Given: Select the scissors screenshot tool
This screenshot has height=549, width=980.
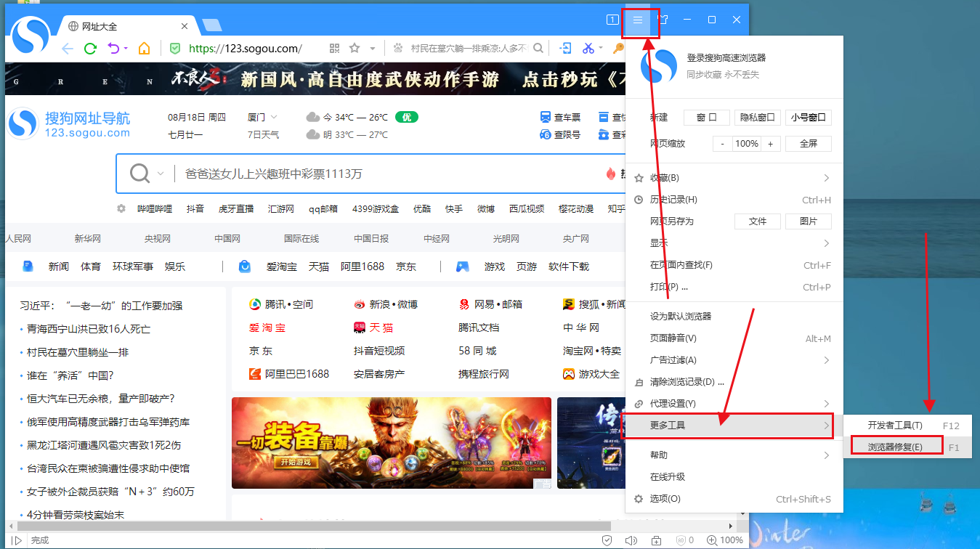Looking at the screenshot, I should 588,49.
